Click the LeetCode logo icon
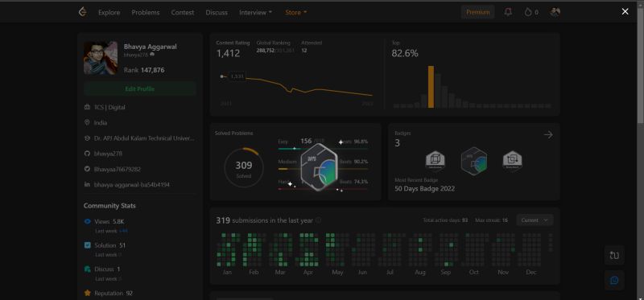This screenshot has height=300, width=644. tap(82, 12)
